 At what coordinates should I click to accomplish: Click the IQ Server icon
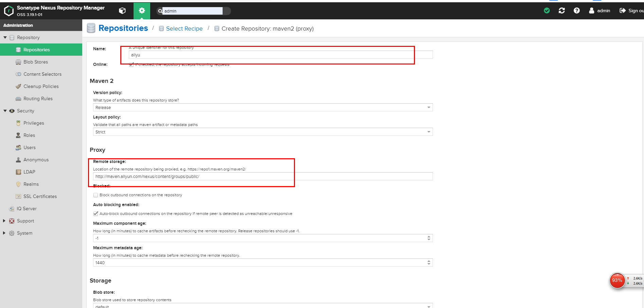click(x=12, y=209)
